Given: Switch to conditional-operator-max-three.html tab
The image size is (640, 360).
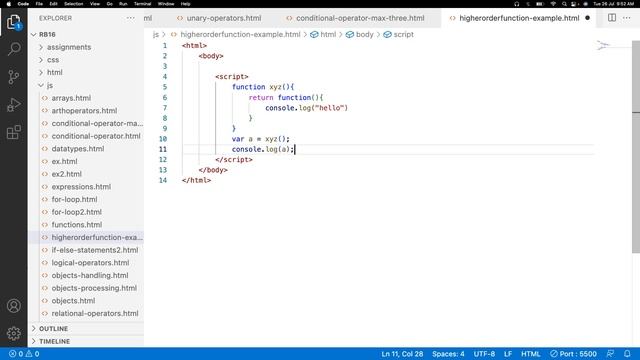Looking at the screenshot, I should pyautogui.click(x=360, y=18).
